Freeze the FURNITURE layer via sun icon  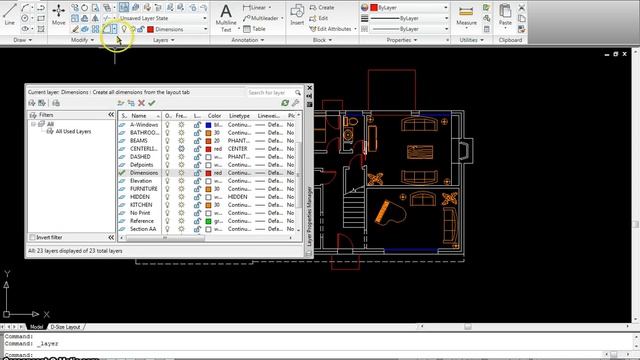pyautogui.click(x=181, y=189)
